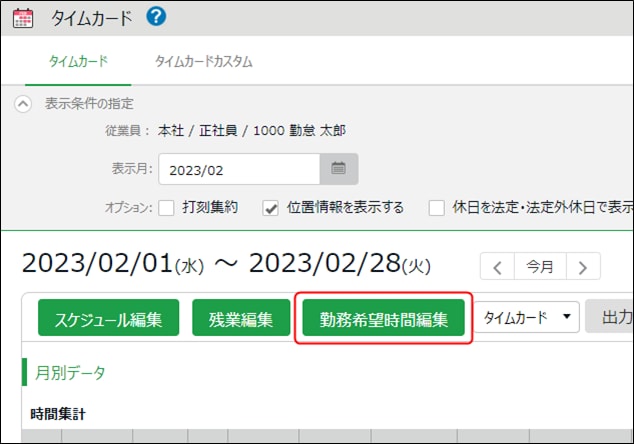Image resolution: width=634 pixels, height=444 pixels.
Task: Click the 月別データ section heading
Action: pos(69,373)
